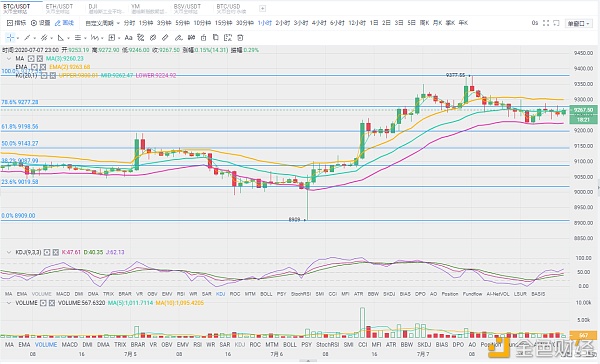Screen dimensions: 600x364
Task: Remove the VOLUME indicator panel
Action: click(52, 303)
